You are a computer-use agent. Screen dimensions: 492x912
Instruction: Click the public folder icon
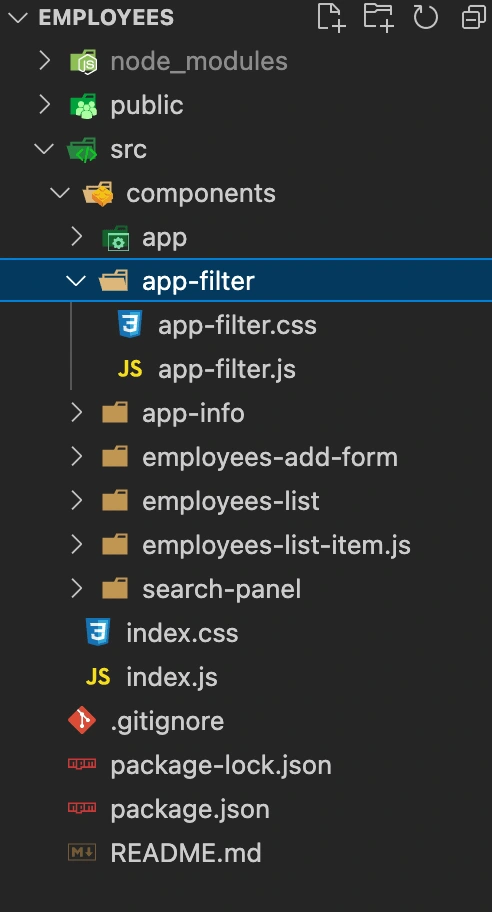[x=83, y=106]
